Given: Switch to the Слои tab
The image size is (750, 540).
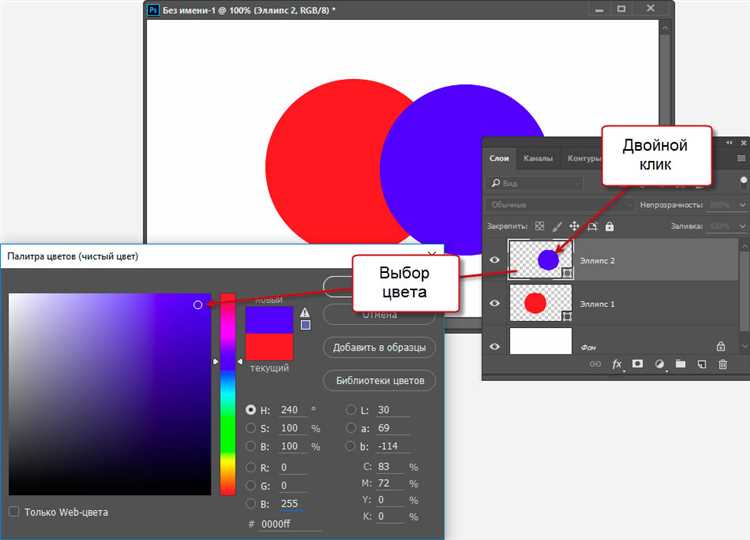Looking at the screenshot, I should point(499,158).
